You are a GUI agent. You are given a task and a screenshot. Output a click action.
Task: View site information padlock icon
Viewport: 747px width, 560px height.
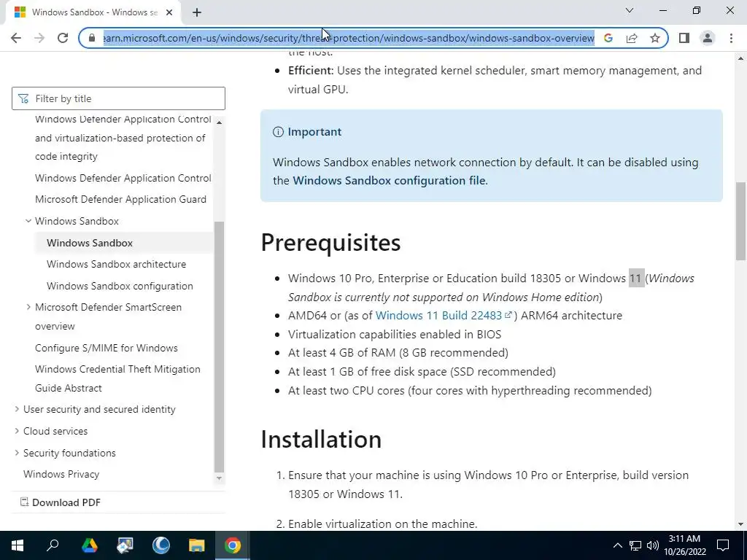pyautogui.click(x=92, y=38)
